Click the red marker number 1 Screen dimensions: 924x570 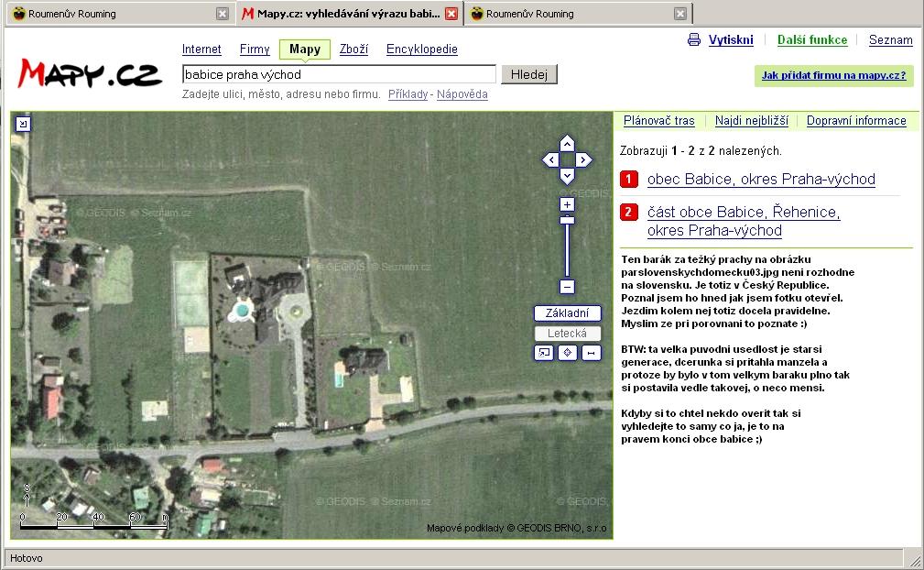pos(629,180)
